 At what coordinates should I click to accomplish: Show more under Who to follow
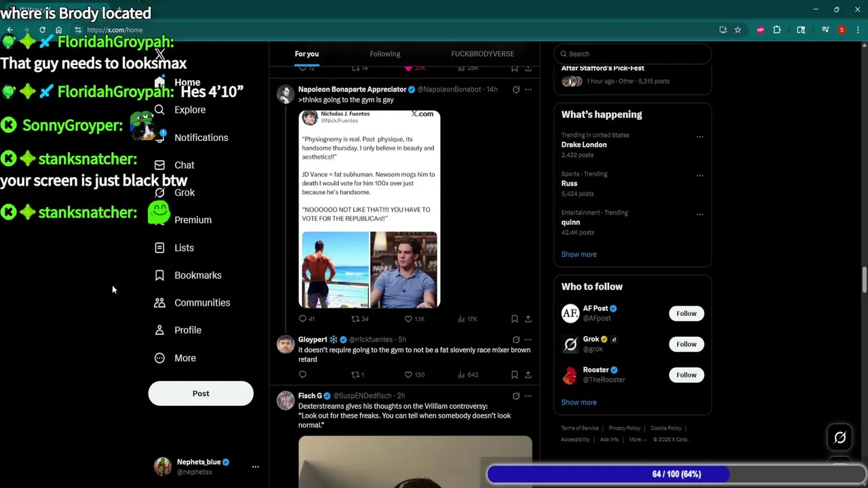click(578, 403)
